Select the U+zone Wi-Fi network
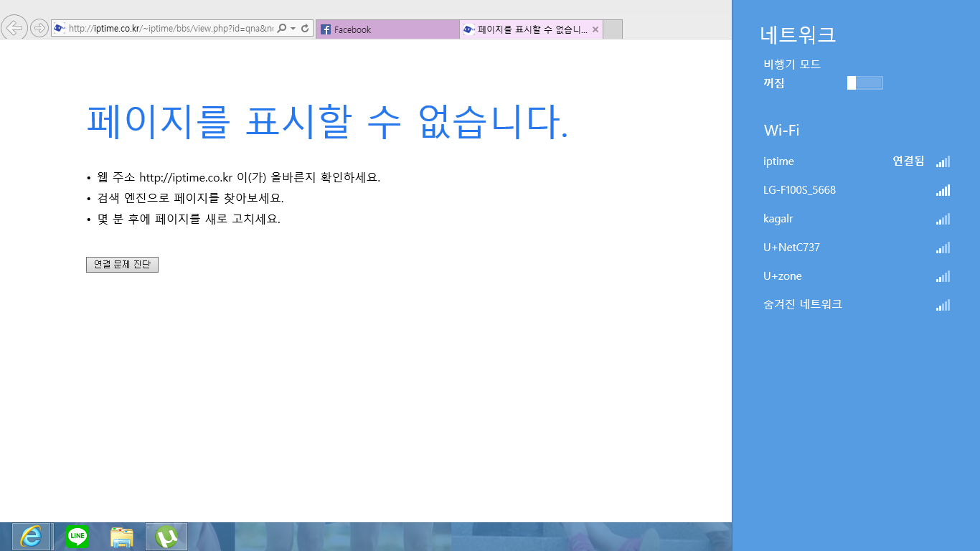The width and height of the screenshot is (980, 551). (857, 276)
